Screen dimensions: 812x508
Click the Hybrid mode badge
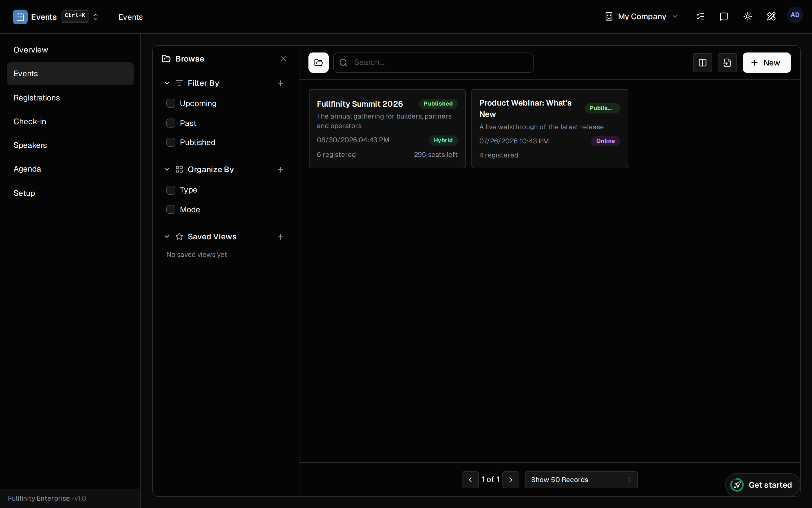443,141
